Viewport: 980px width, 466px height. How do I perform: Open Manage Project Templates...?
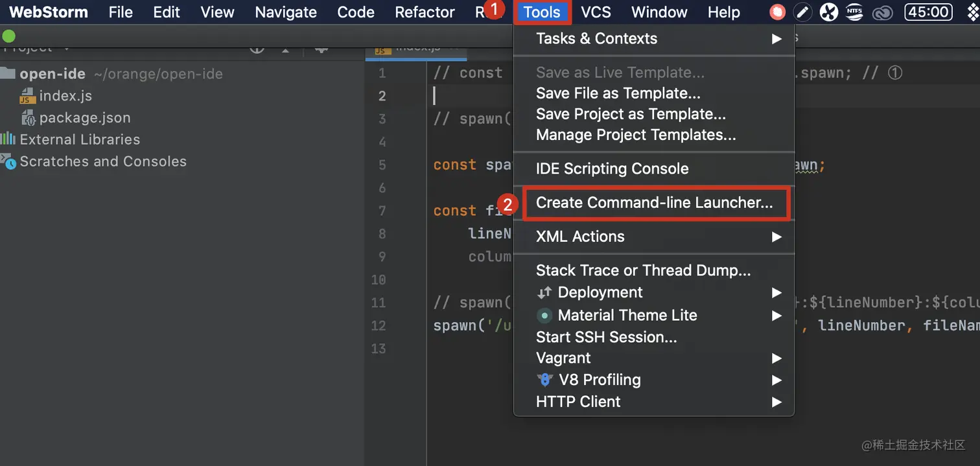tap(636, 135)
